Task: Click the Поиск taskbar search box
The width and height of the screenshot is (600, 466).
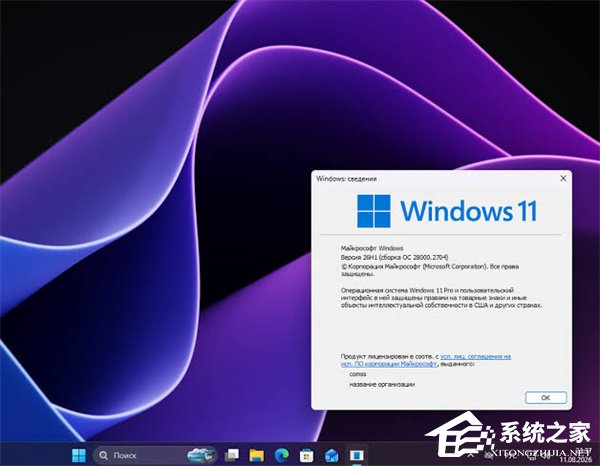Action: [155, 455]
